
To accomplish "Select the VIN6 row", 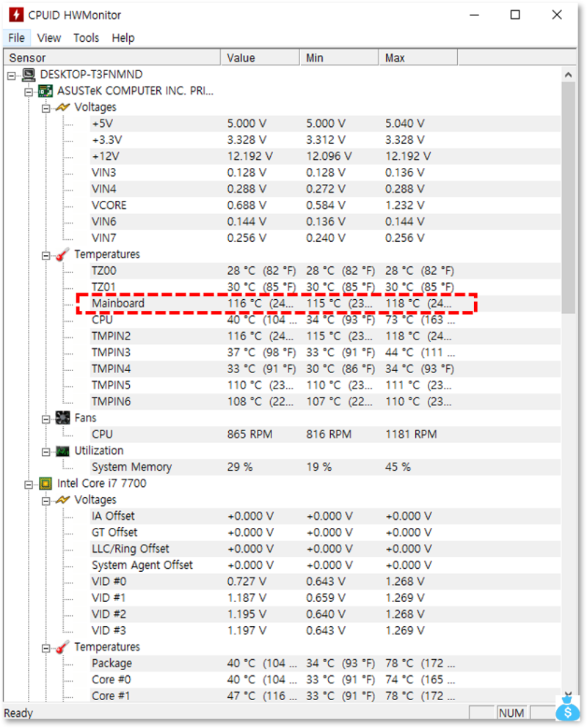I will (325, 221).
